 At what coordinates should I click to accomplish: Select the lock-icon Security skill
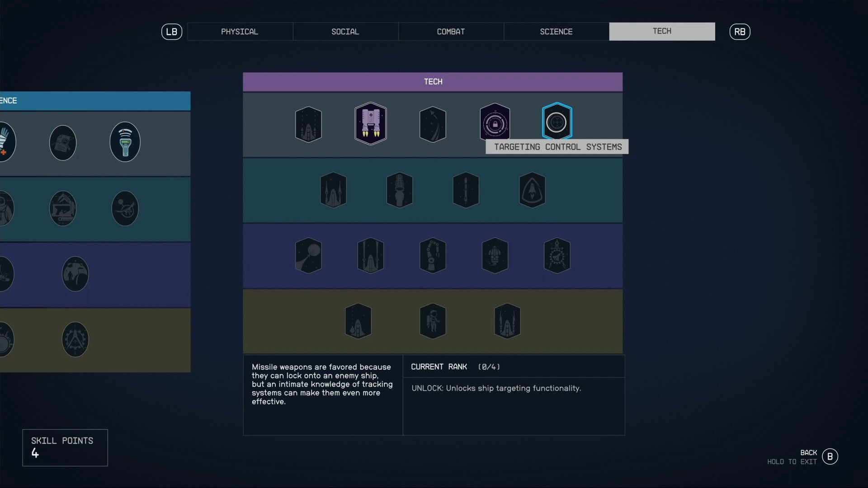[x=495, y=121]
